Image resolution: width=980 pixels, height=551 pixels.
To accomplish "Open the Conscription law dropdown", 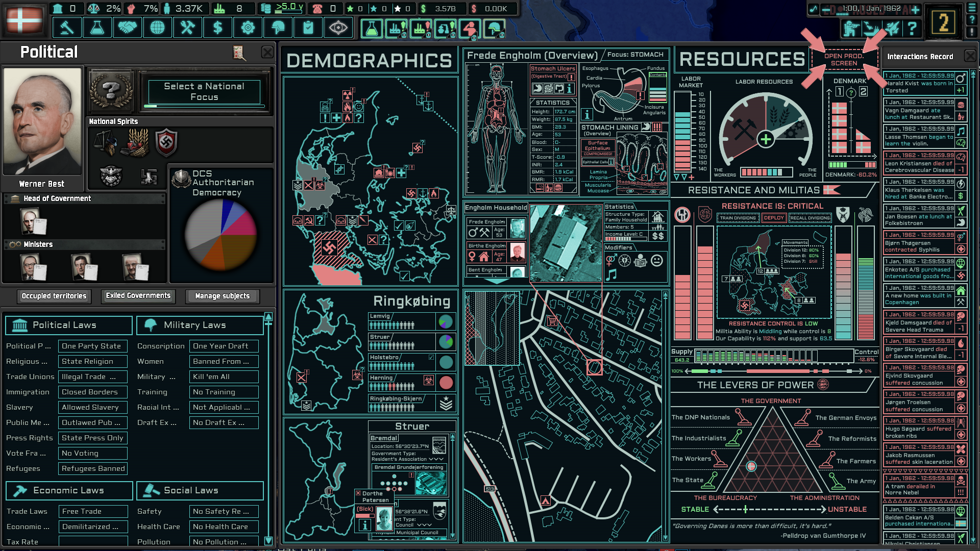I will (225, 346).
